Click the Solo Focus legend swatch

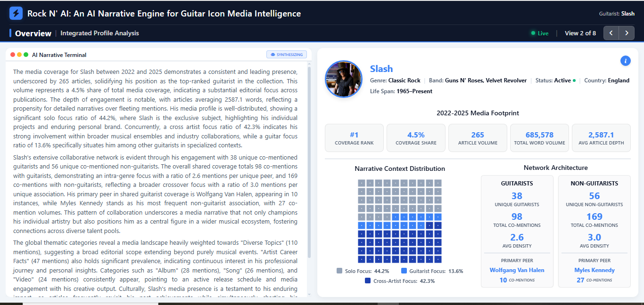pos(339,271)
